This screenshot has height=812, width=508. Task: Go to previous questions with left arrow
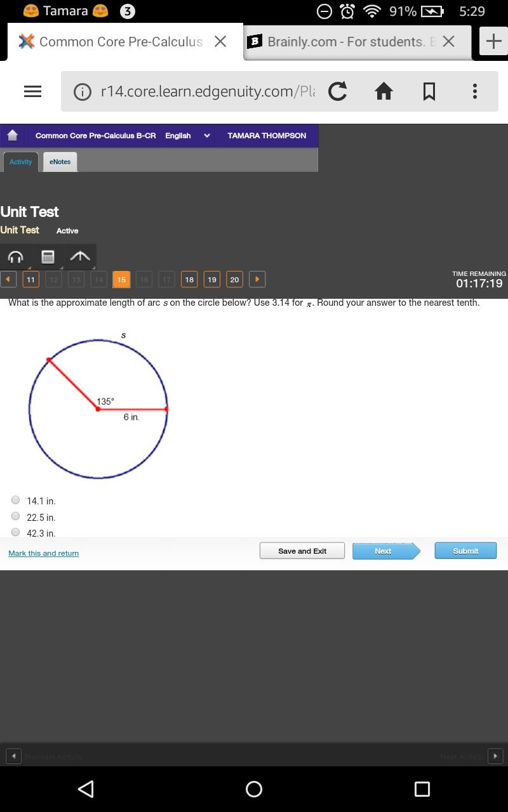click(8, 279)
